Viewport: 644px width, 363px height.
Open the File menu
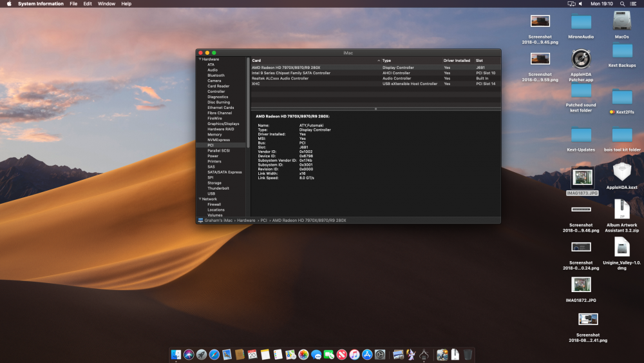[x=73, y=4]
